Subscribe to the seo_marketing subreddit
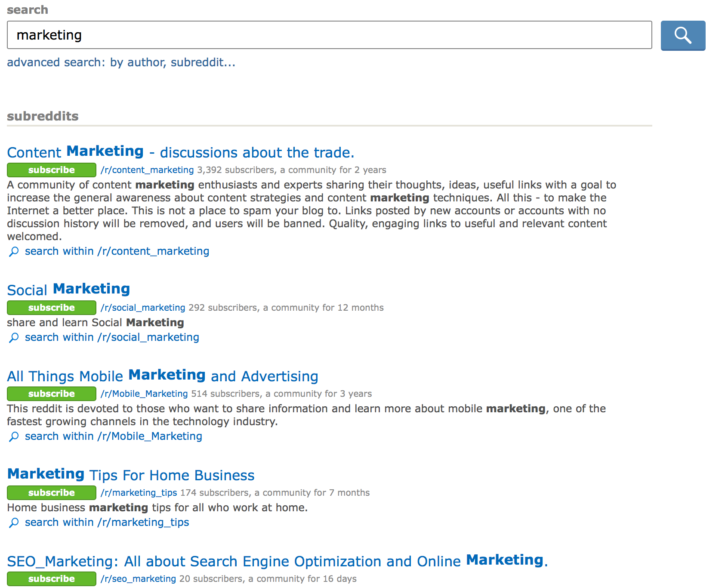Image resolution: width=728 pixels, height=587 pixels. 52,579
